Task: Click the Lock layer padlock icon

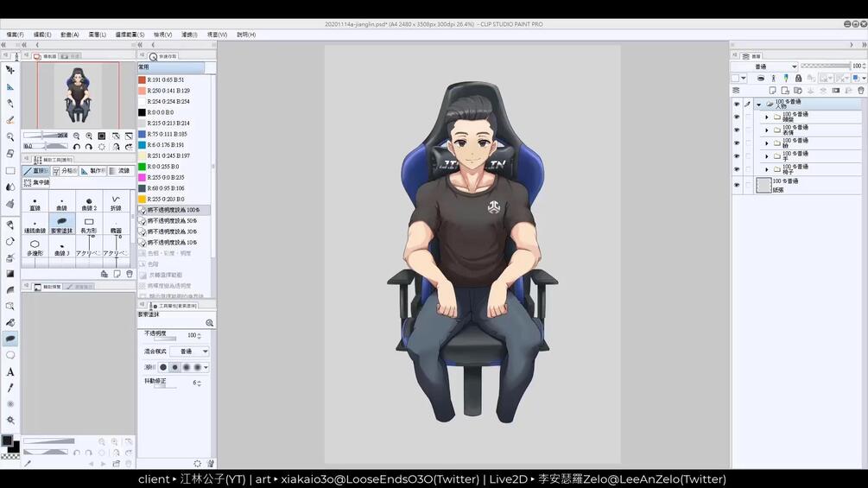Action: [x=798, y=79]
